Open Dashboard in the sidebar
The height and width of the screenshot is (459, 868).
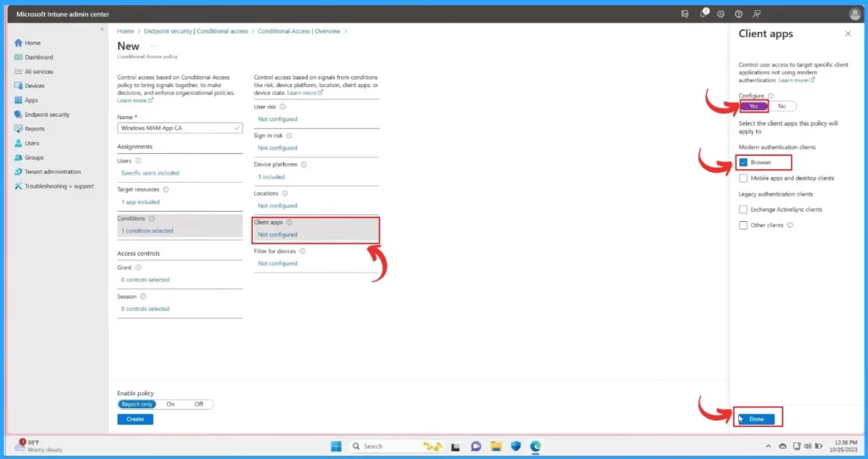point(34,57)
